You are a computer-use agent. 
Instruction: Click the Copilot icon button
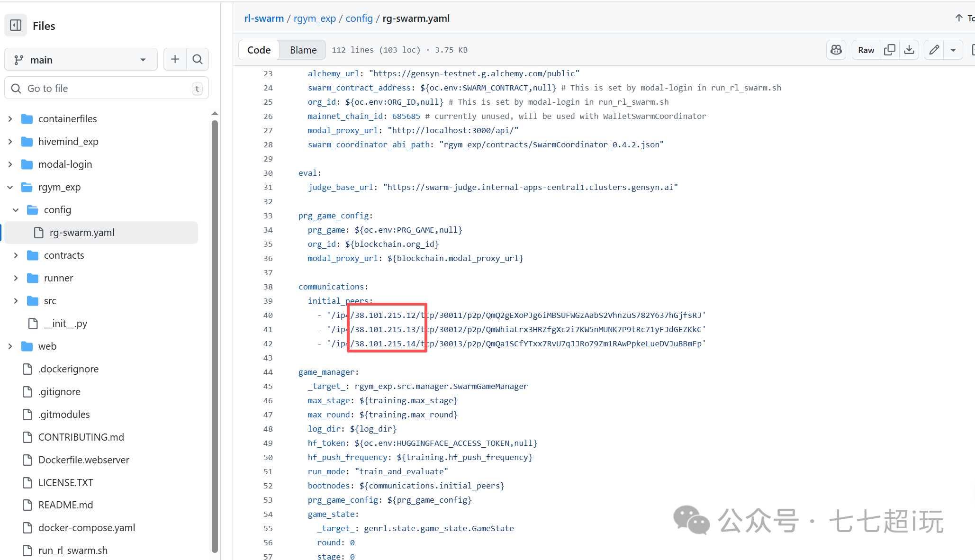coord(836,50)
